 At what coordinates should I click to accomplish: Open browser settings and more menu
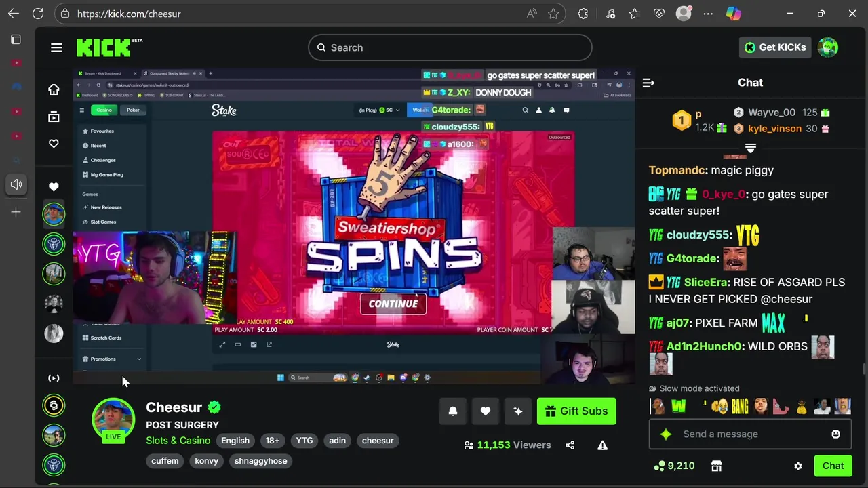pos(708,14)
